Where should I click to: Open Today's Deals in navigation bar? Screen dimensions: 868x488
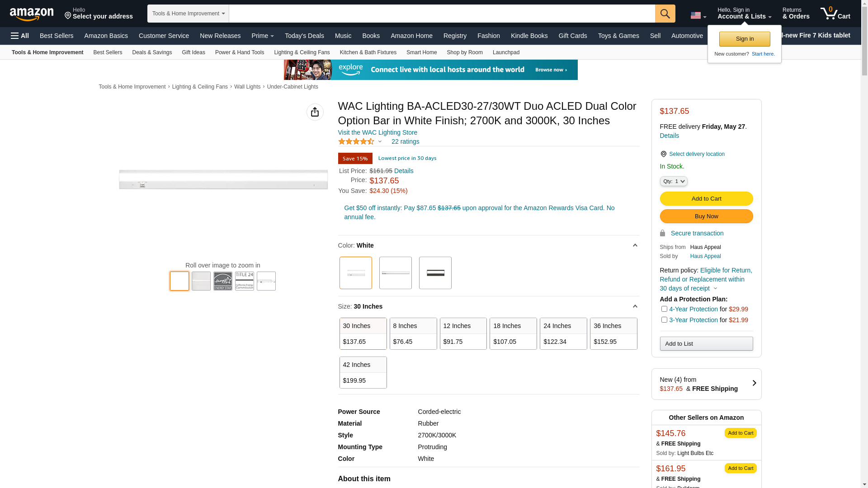click(x=304, y=36)
